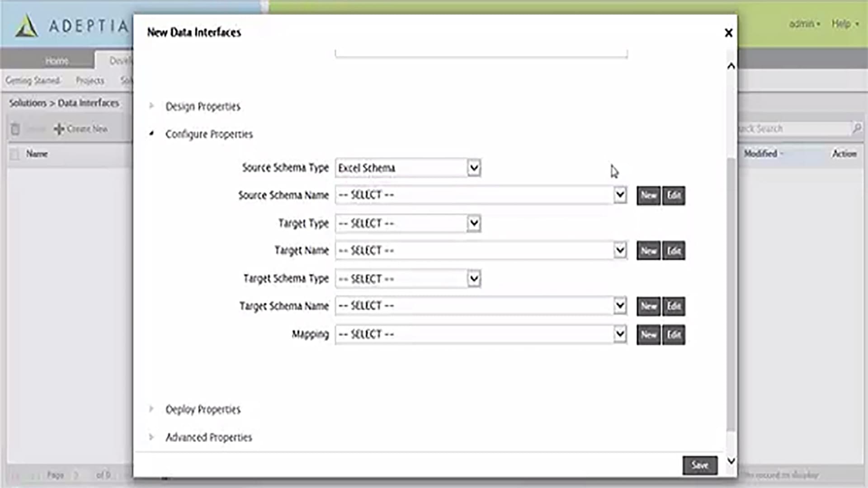Click Edit button beside Source Schema Name
This screenshot has width=868, height=488.
[x=674, y=196]
